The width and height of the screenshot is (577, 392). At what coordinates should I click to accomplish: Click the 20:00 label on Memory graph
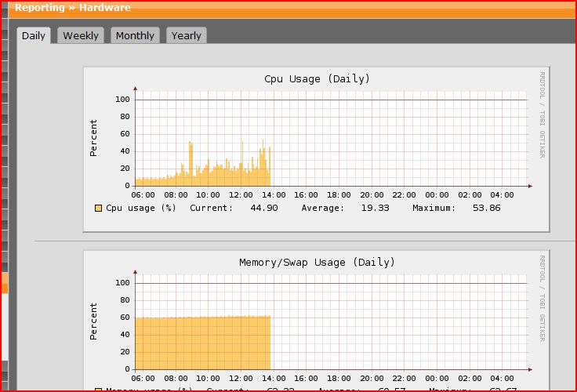(372, 379)
